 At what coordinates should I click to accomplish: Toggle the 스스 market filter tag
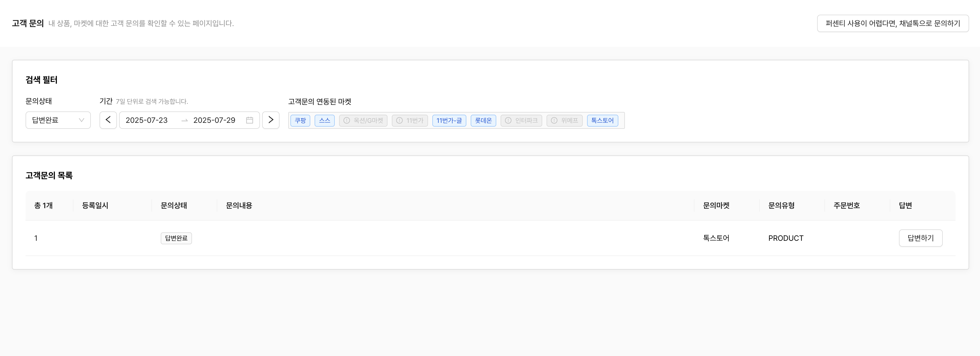pyautogui.click(x=324, y=121)
